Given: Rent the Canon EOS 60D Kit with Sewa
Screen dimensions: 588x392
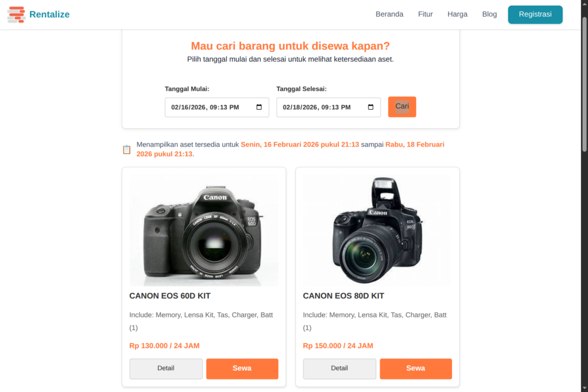Looking at the screenshot, I should 242,368.
